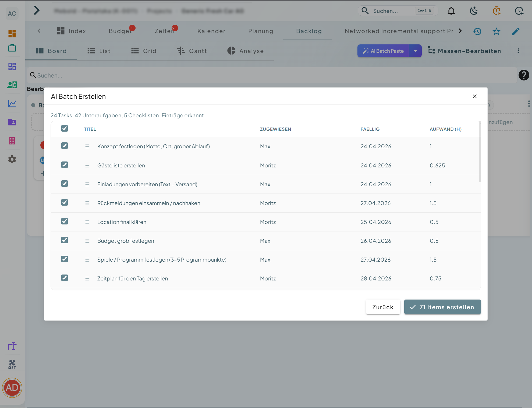Sort by the FAELLIG column header

370,129
